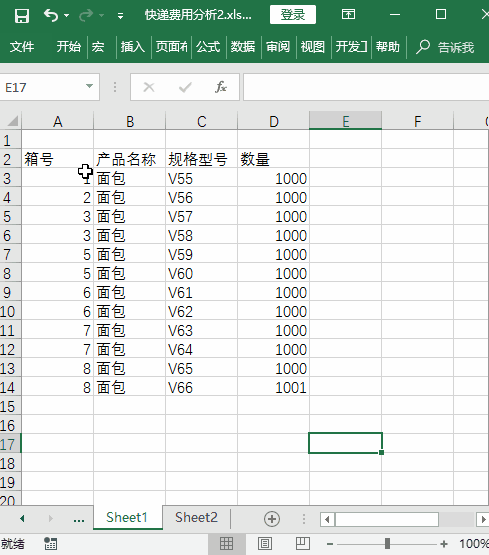
Task: Open the developer tools ribbon tab
Action: [x=351, y=47]
